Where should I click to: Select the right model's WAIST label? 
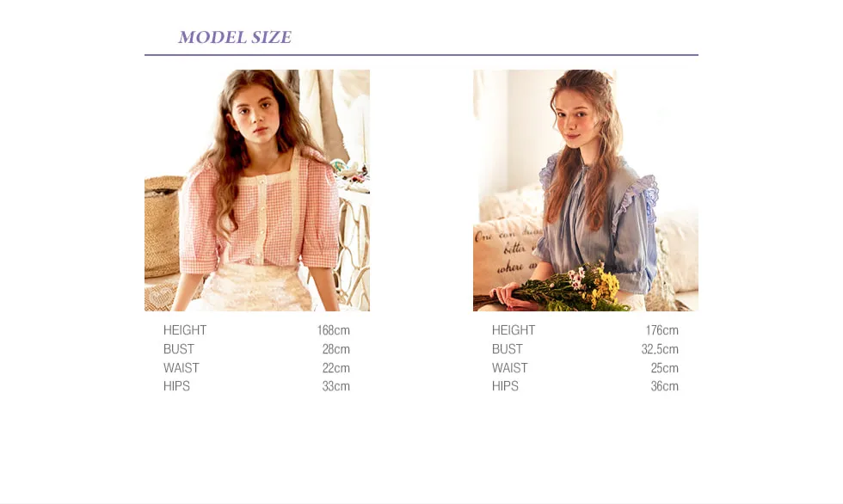point(509,368)
